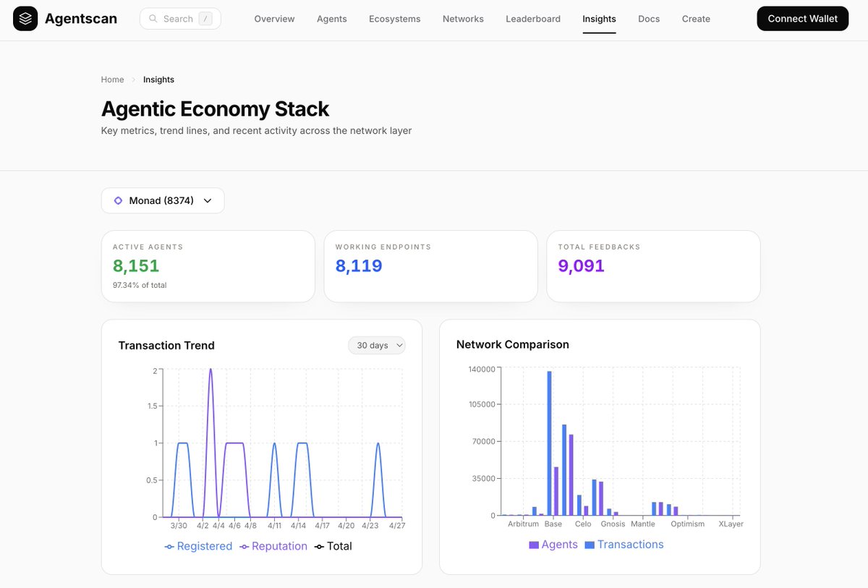Click the ACTIVE AGENTS card label
Viewport: 868px width, 588px height.
148,247
